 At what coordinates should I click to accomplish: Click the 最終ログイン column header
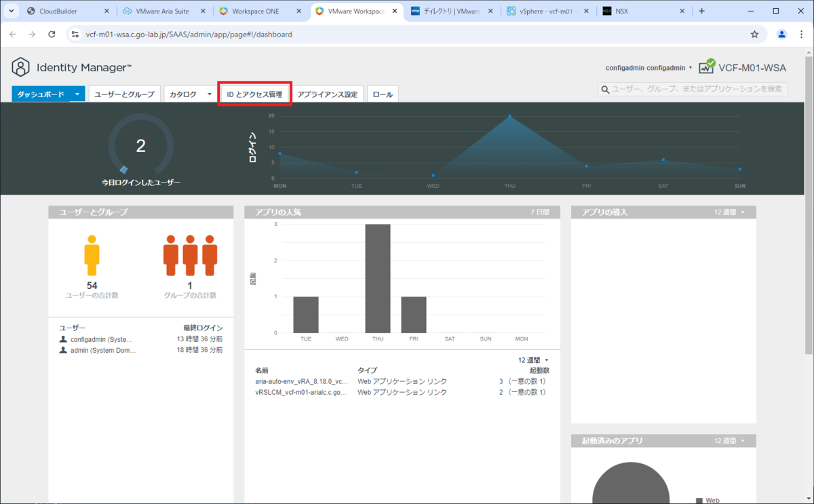tap(203, 328)
